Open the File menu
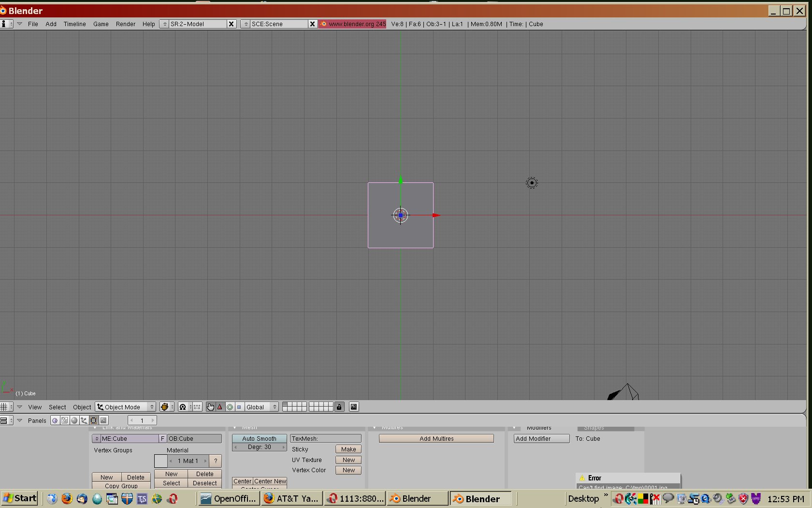The height and width of the screenshot is (508, 812). tap(33, 24)
